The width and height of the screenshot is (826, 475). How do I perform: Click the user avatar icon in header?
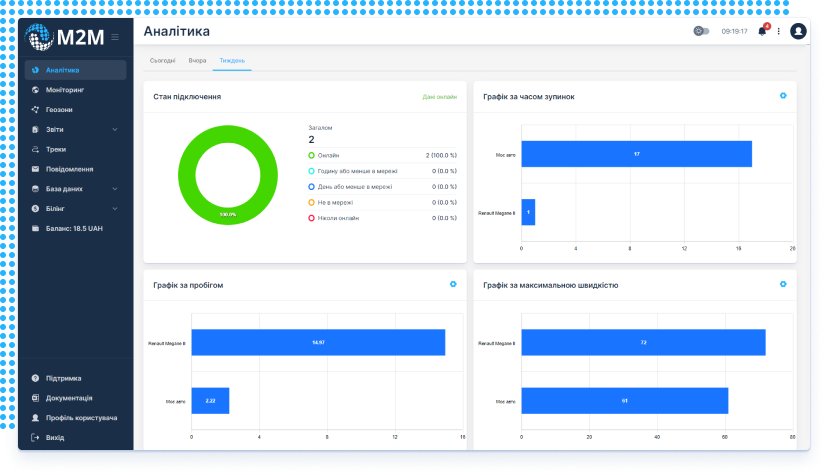[x=797, y=31]
